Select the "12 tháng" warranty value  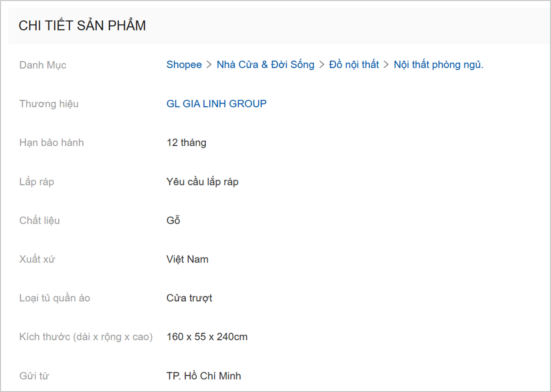(186, 142)
